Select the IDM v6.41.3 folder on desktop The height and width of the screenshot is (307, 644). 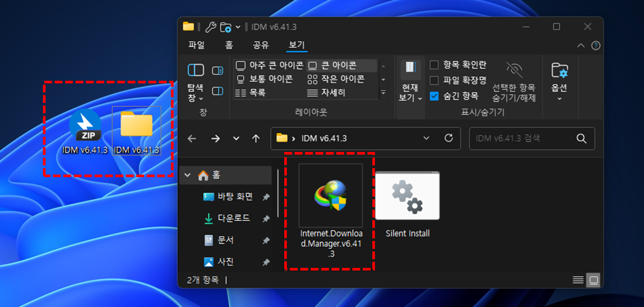pos(137,132)
